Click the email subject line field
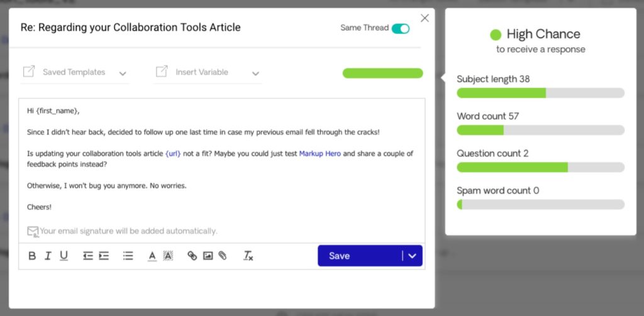The image size is (644, 316). pyautogui.click(x=130, y=28)
